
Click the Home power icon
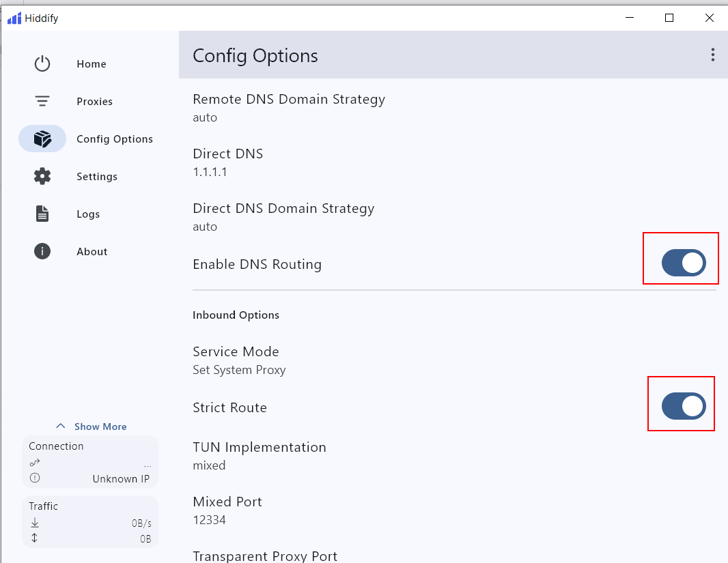point(42,64)
